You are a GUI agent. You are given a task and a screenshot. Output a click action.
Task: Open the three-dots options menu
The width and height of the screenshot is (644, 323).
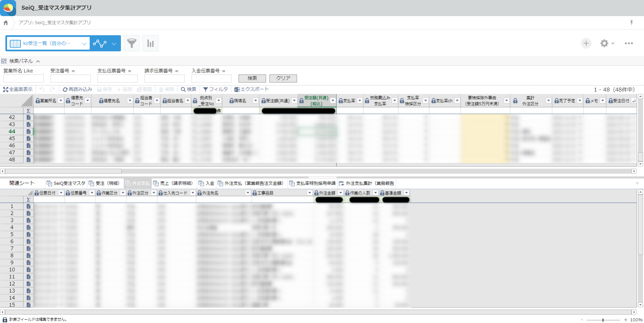pyautogui.click(x=629, y=43)
